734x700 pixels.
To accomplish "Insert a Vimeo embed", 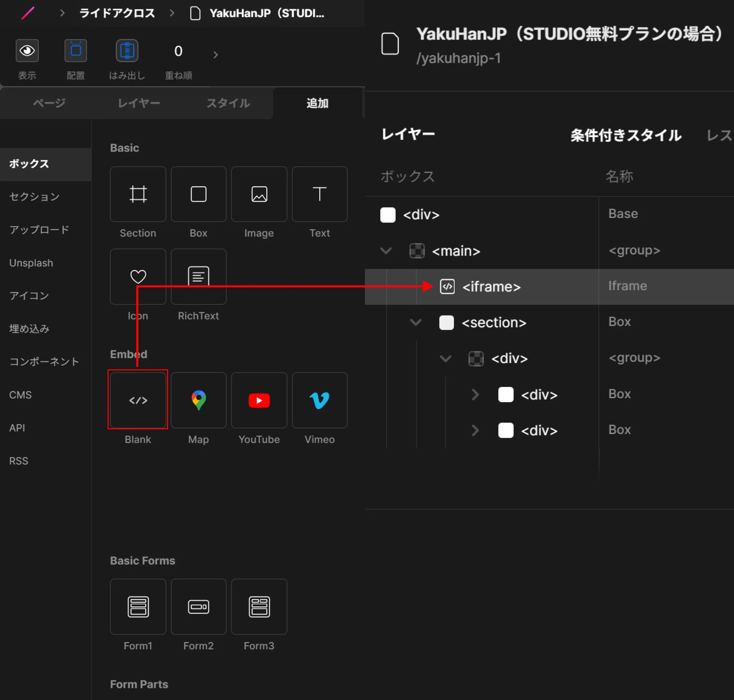I will click(x=320, y=400).
